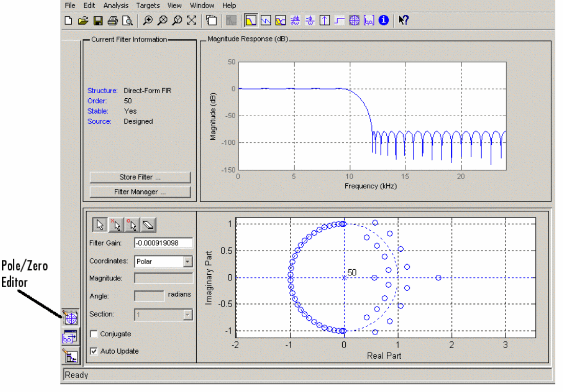Open the Targets menu

point(148,6)
